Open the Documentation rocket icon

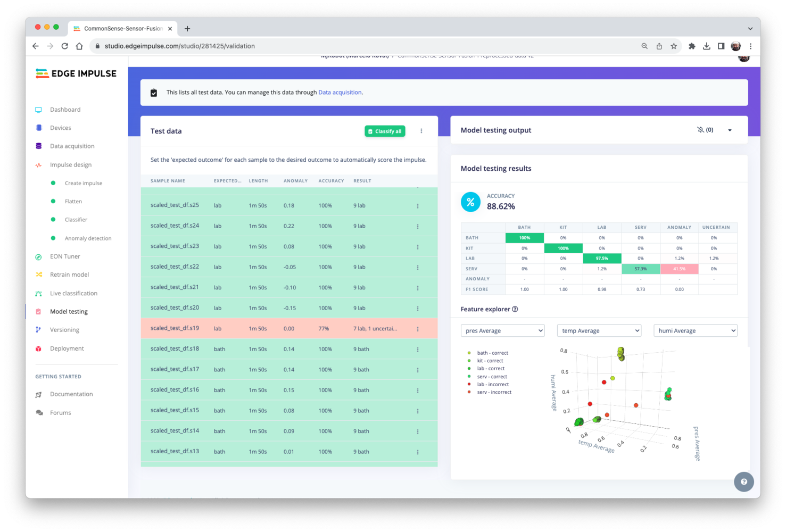tap(38, 394)
